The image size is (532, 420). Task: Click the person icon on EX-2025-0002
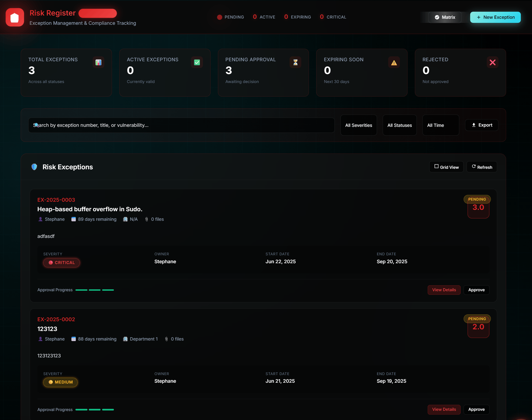click(40, 339)
